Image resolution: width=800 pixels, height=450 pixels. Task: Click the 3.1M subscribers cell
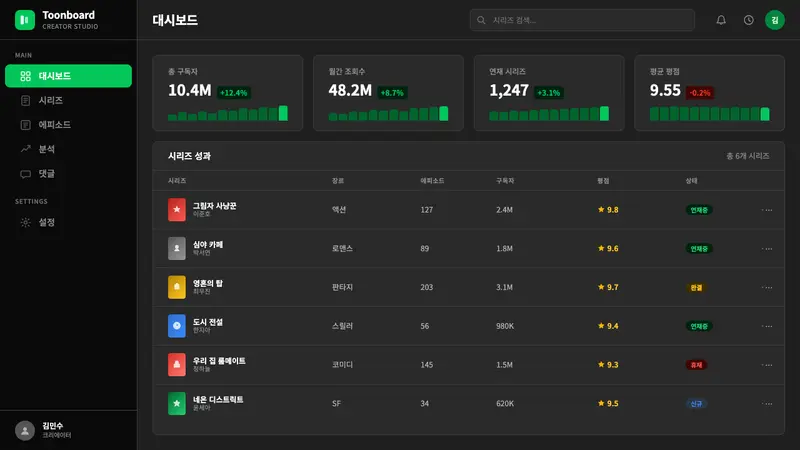click(505, 287)
